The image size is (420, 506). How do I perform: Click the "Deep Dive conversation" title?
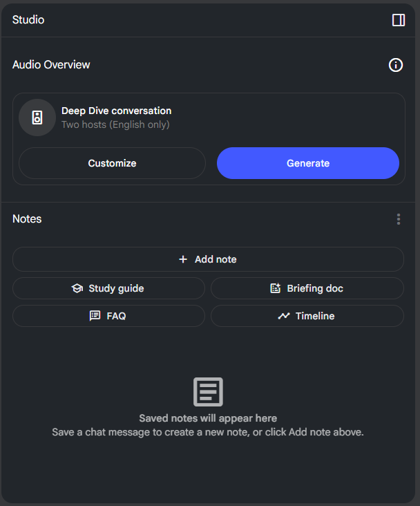click(117, 111)
